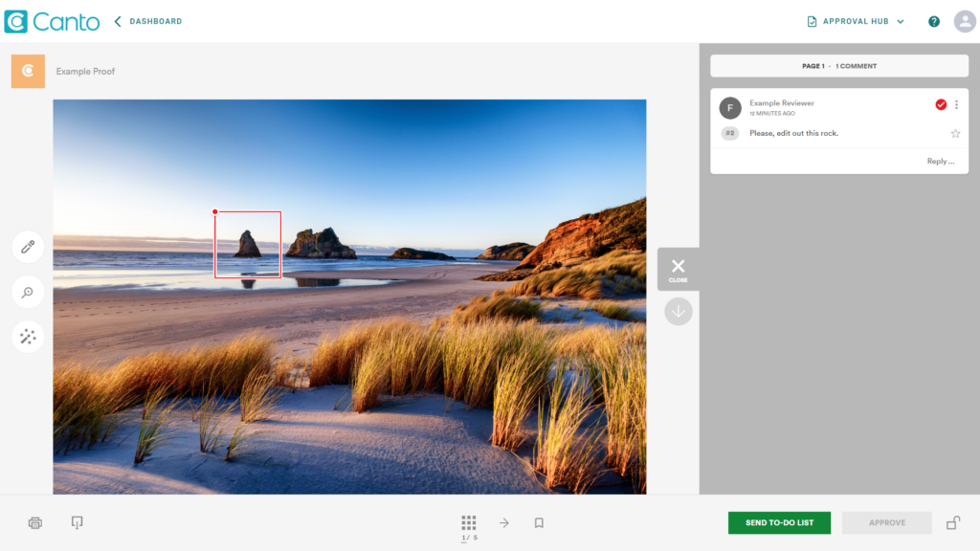The image size is (980, 551).
Task: Click the download comments icon
Action: [x=78, y=522]
